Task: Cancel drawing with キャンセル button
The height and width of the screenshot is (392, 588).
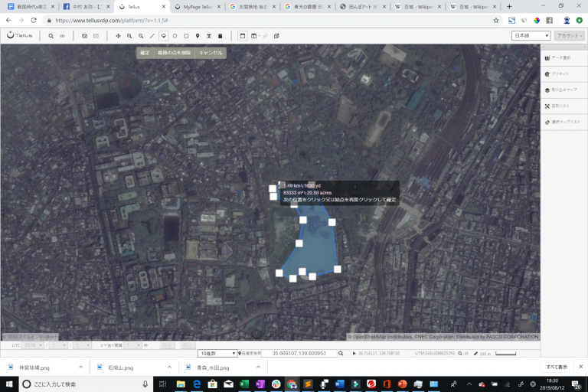Action: coord(211,53)
